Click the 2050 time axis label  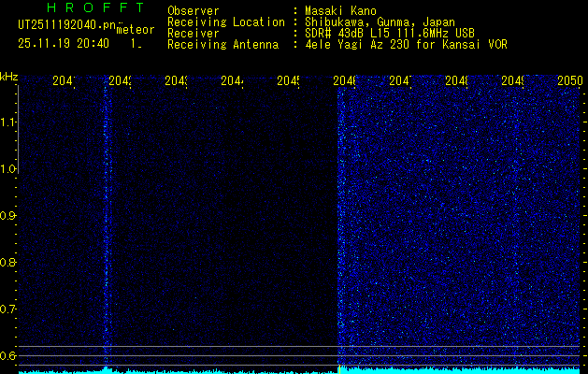point(569,80)
